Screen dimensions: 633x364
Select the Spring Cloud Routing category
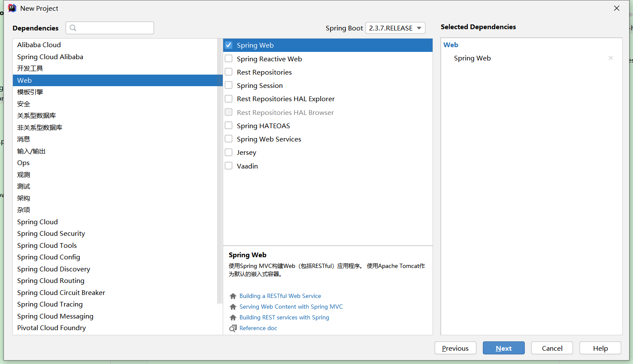[115, 280]
